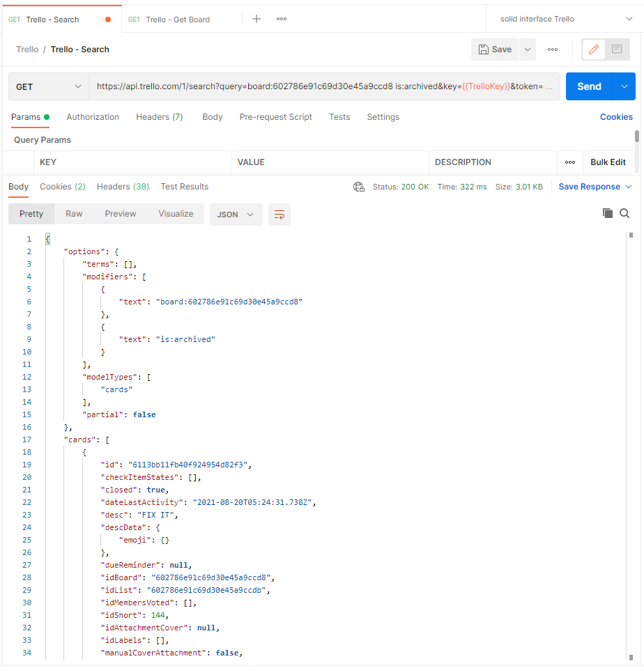This screenshot has height=668, width=644.
Task: Open the Tests tab
Action: click(x=339, y=117)
